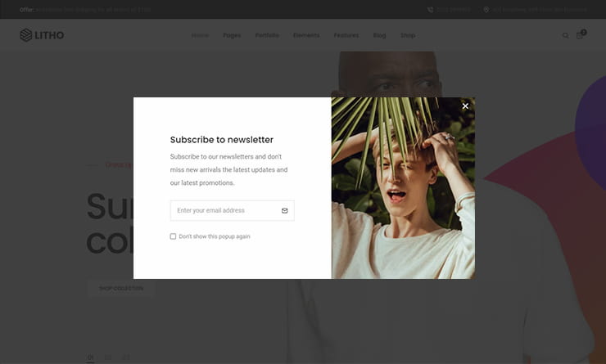This screenshot has width=606, height=364.
Task: Click the Shop Collection button
Action: click(x=121, y=289)
